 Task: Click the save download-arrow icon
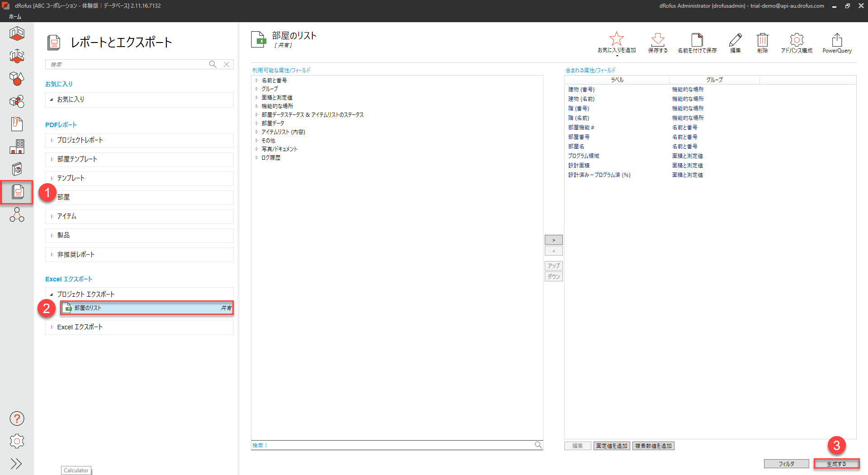click(x=657, y=39)
